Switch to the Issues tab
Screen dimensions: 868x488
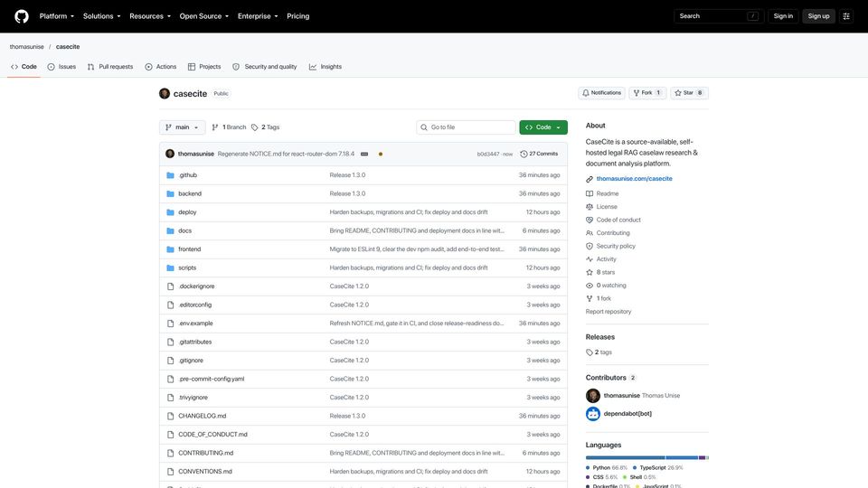61,66
